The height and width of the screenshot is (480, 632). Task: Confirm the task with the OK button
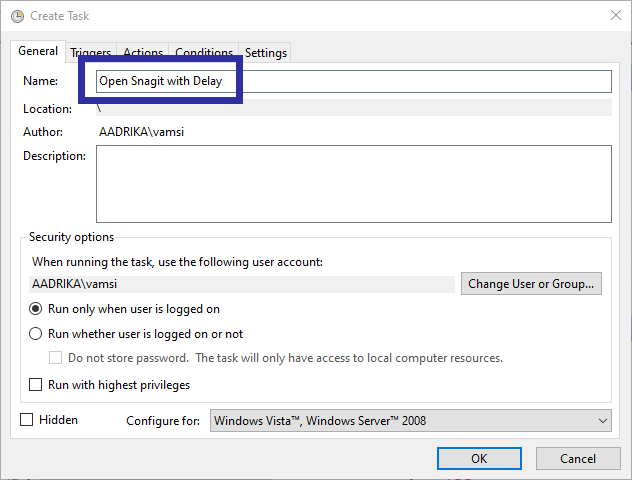coord(479,458)
